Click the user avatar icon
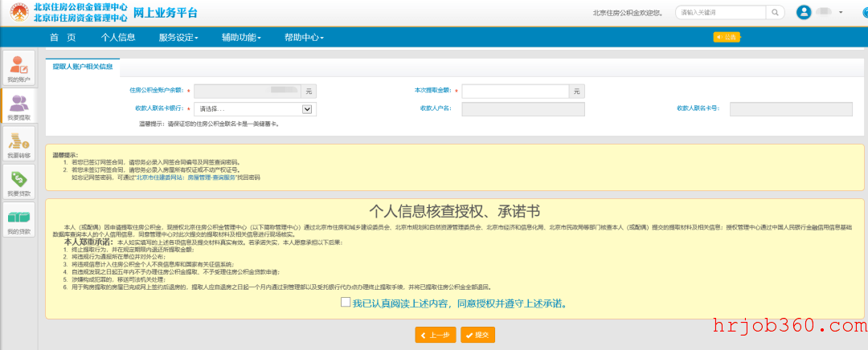868x350 pixels. 803,12
